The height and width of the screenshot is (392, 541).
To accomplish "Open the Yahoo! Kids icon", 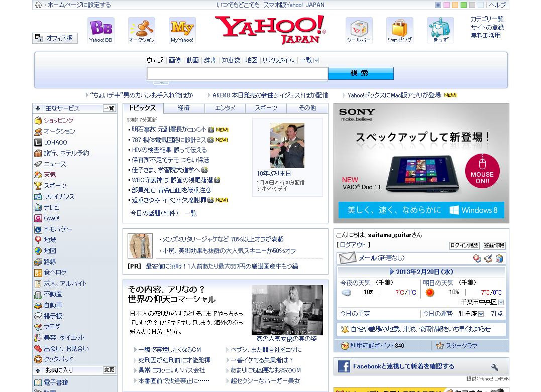I will (440, 31).
